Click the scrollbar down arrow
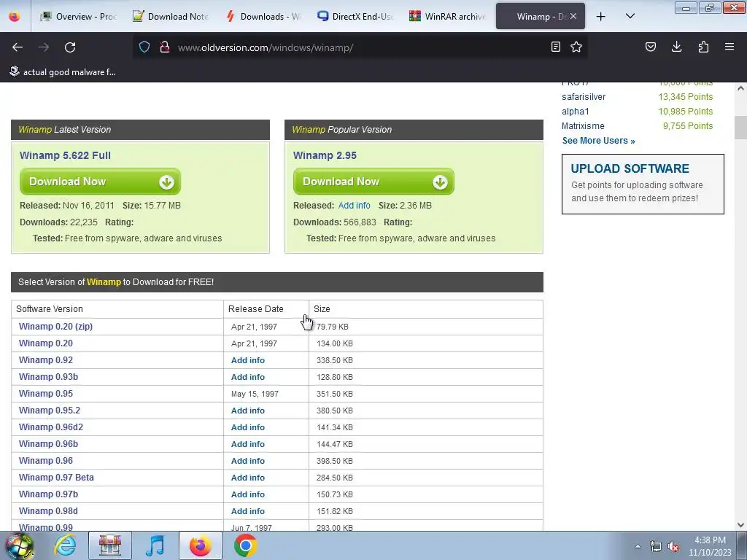This screenshot has height=560, width=747. pyautogui.click(x=741, y=525)
